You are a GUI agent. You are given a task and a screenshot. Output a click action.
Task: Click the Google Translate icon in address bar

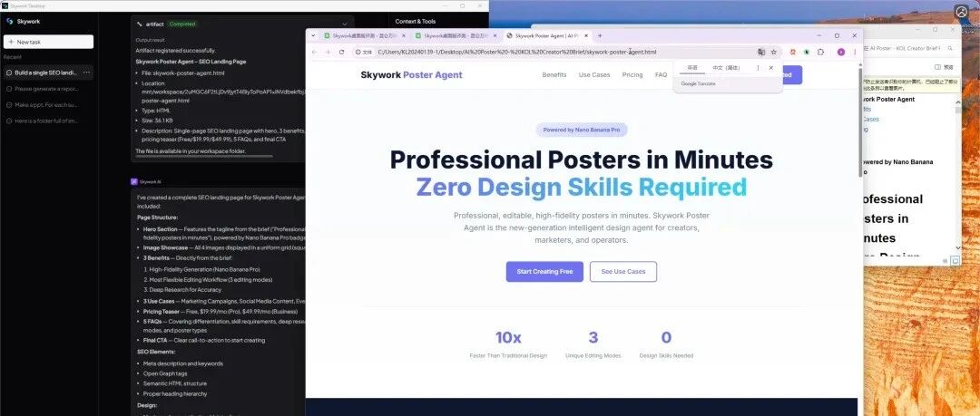click(761, 52)
